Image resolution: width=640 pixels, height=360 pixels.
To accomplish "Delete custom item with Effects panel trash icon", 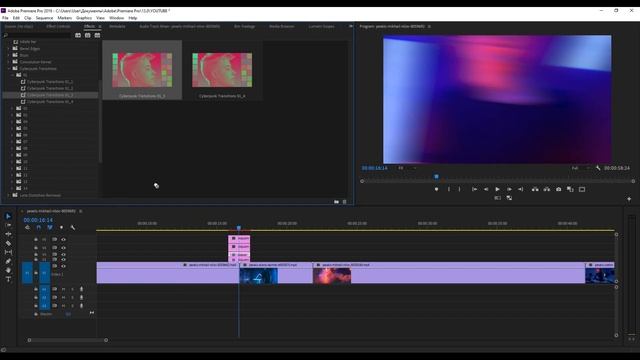I will (x=344, y=202).
